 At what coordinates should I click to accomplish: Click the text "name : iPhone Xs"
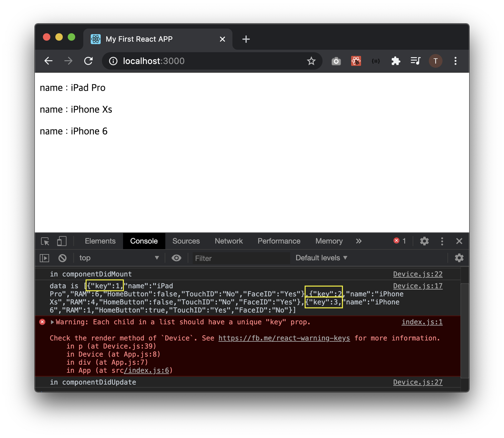(x=76, y=110)
